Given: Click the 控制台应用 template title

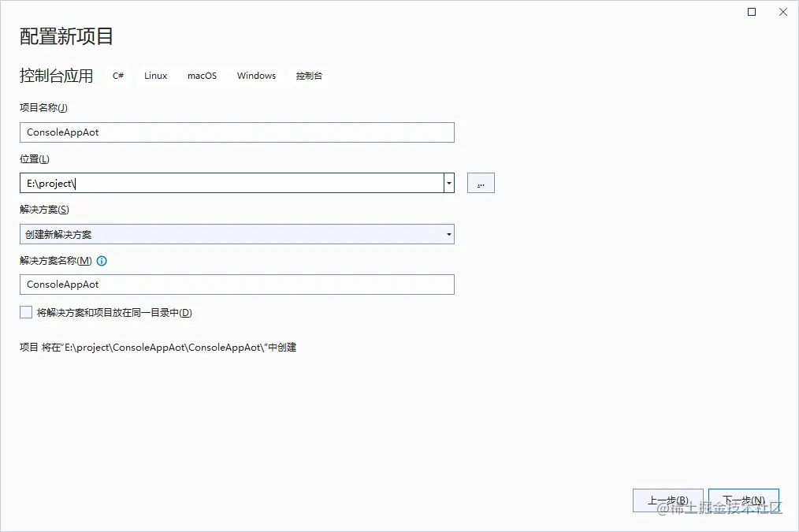Looking at the screenshot, I should click(57, 76).
